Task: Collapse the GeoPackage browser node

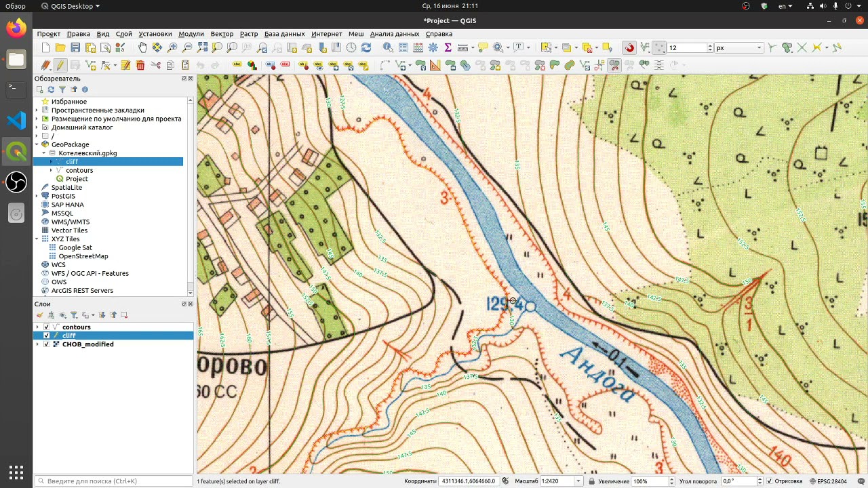Action: pos(37,144)
